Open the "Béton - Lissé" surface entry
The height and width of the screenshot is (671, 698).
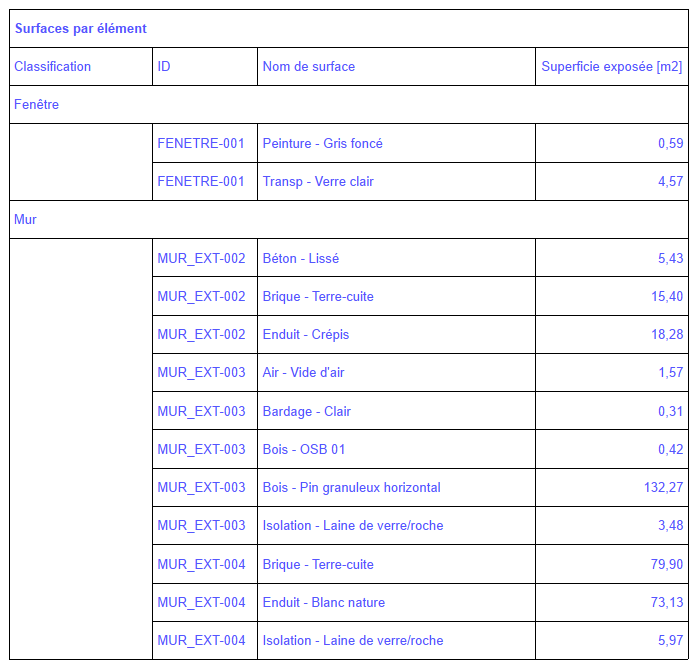[x=300, y=259]
